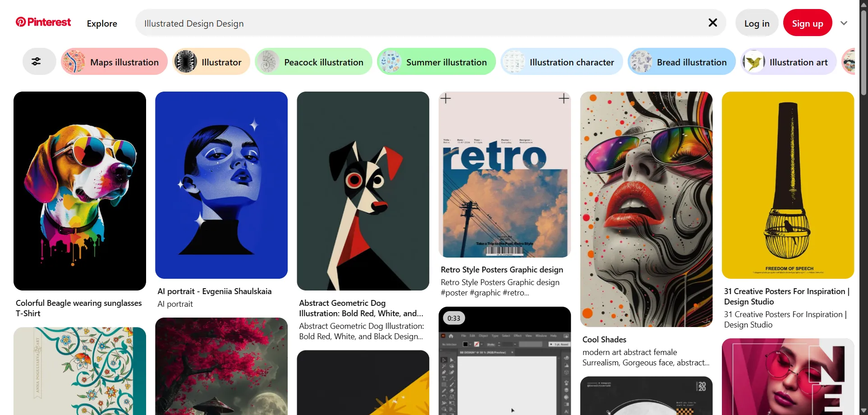
Task: Click 'Colorful Beagle wearing sunglasses T-Shirt' title
Action: [79, 308]
